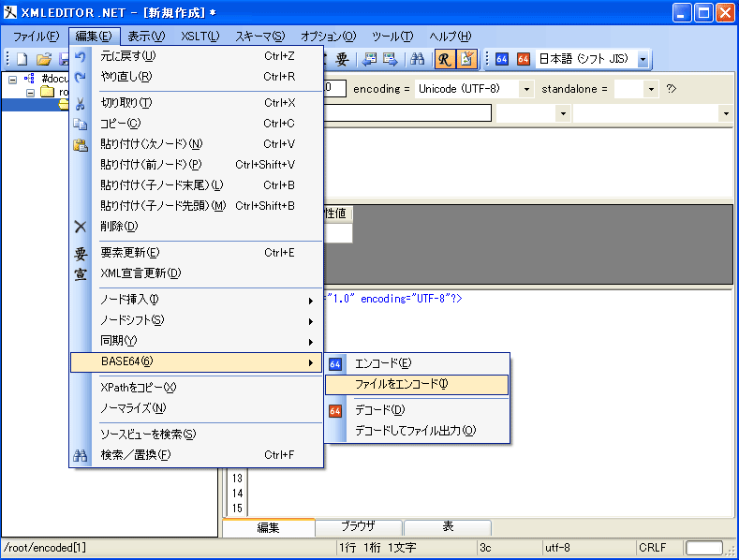This screenshot has width=739, height=560.
Task: Toggle the highlighted pencil toolbar button
Action: (467, 59)
